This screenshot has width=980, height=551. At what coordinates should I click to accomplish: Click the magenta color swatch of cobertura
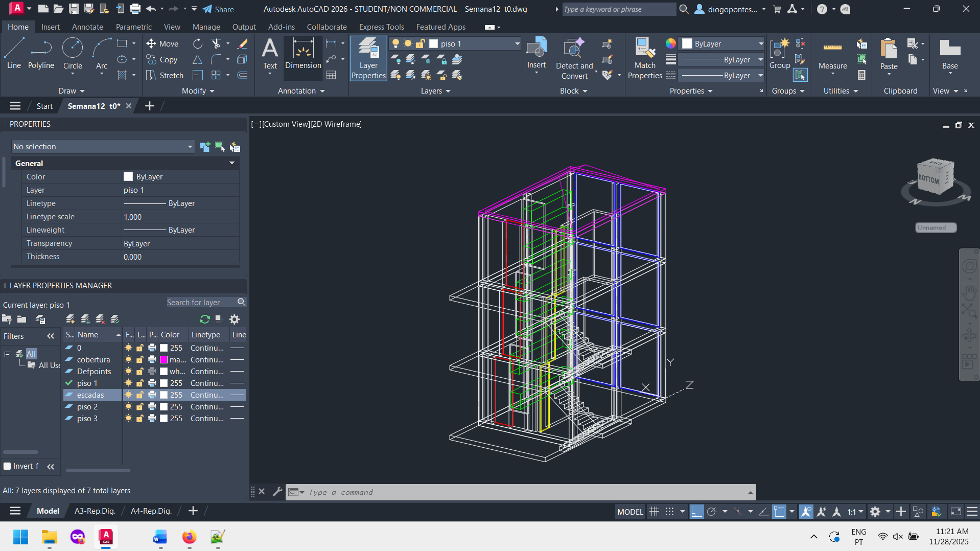tap(164, 360)
